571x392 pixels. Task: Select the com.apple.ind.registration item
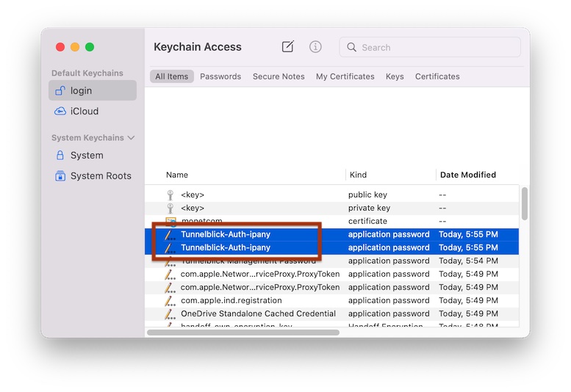coord(331,300)
